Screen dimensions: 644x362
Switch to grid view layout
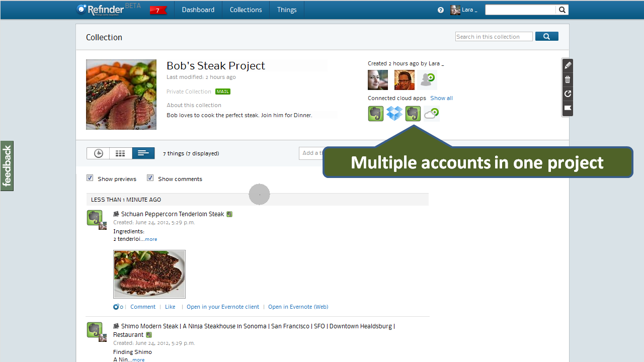tap(120, 153)
